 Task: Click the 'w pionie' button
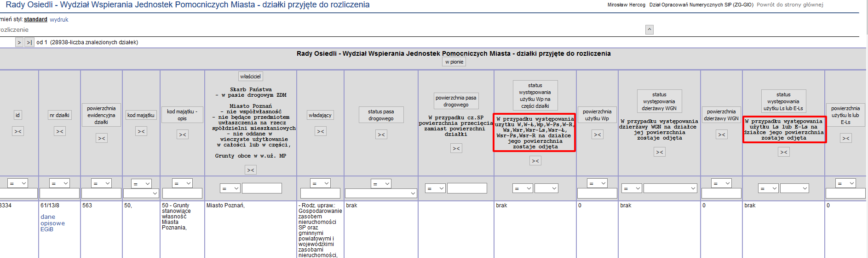pyautogui.click(x=454, y=62)
